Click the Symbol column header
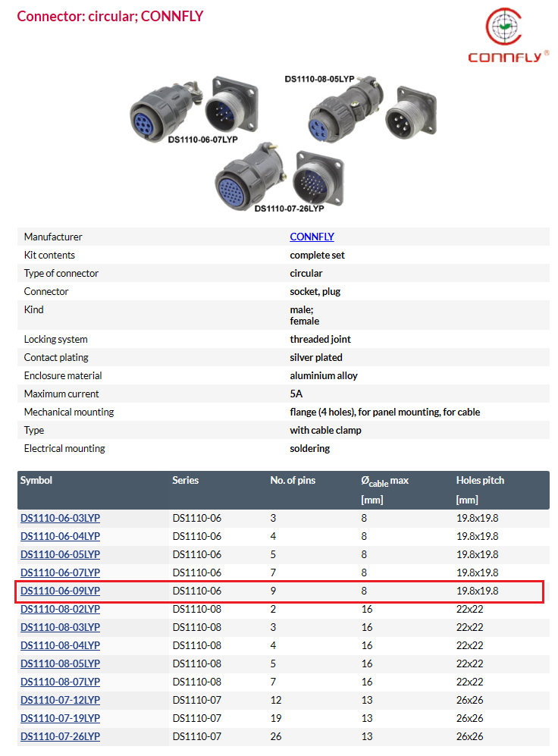The width and height of the screenshot is (558, 756). tap(36, 480)
